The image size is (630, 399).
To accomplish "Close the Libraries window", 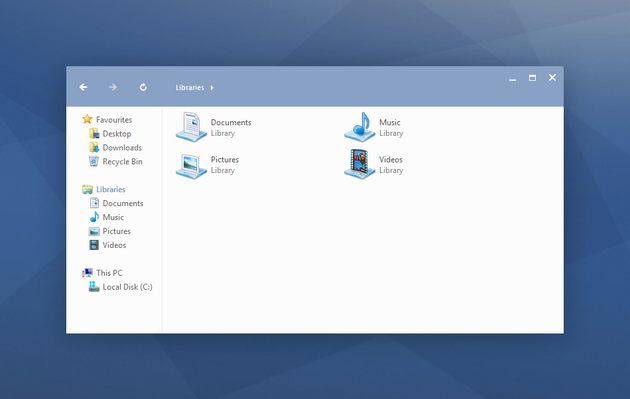I will pyautogui.click(x=552, y=78).
